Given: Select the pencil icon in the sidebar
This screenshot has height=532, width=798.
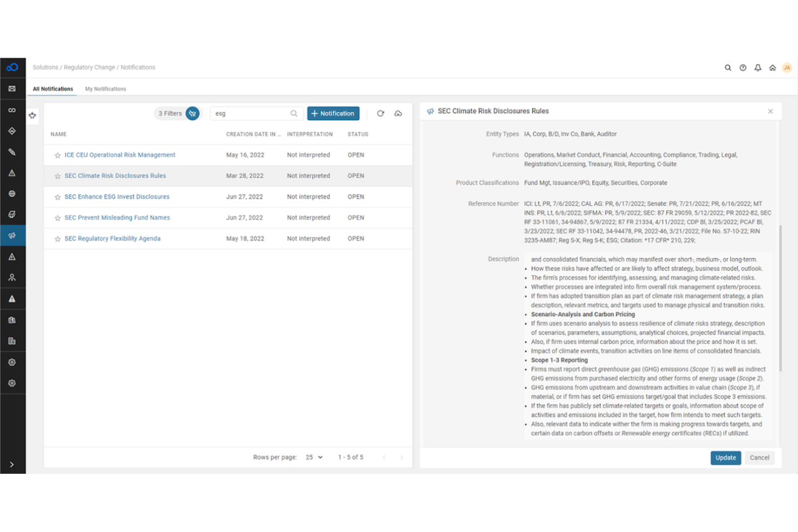Looking at the screenshot, I should click(12, 152).
